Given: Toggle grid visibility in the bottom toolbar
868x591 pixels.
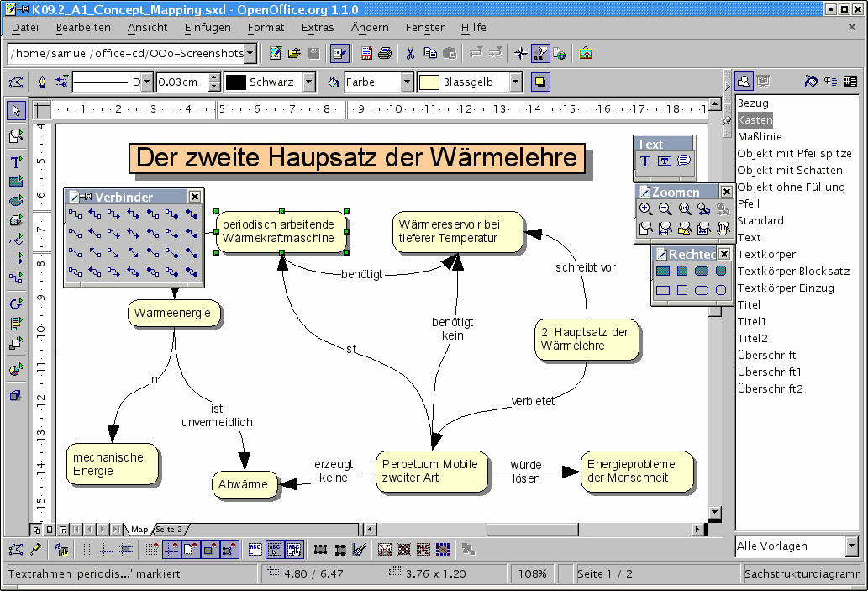Looking at the screenshot, I should click(87, 550).
